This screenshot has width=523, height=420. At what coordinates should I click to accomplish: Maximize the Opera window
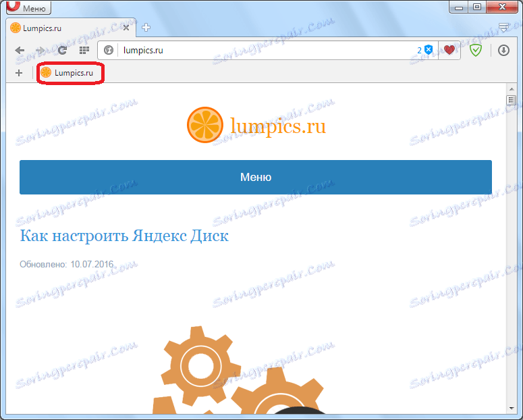(477, 7)
